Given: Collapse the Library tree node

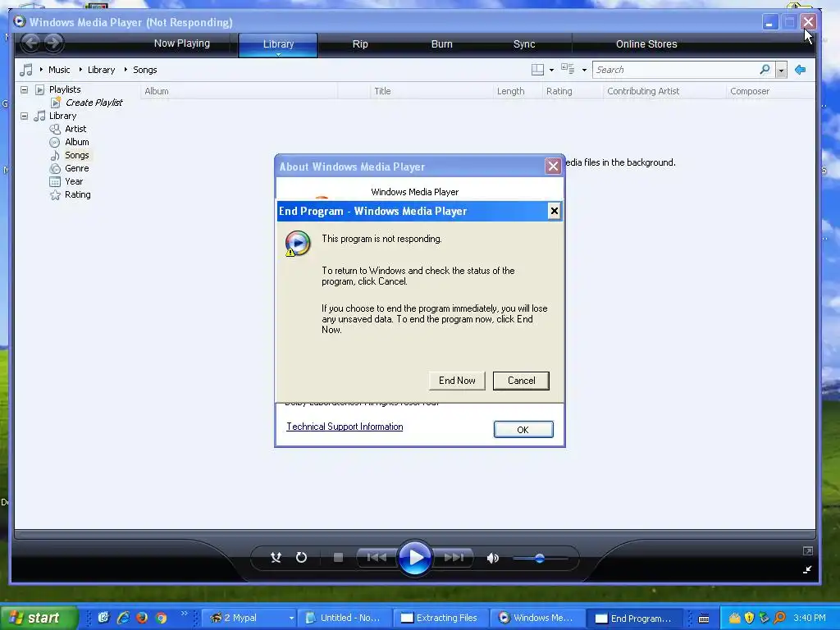Looking at the screenshot, I should tap(24, 116).
